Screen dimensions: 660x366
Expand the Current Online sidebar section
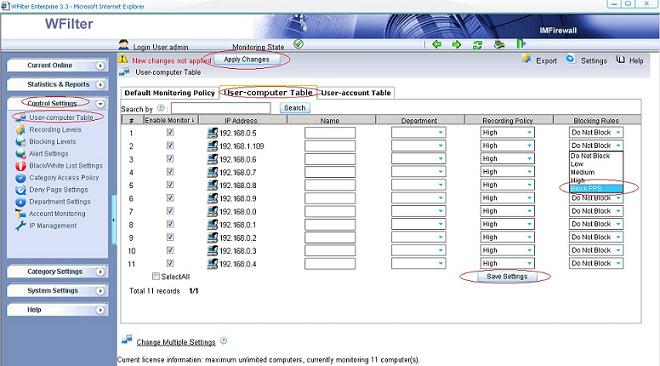57,65
